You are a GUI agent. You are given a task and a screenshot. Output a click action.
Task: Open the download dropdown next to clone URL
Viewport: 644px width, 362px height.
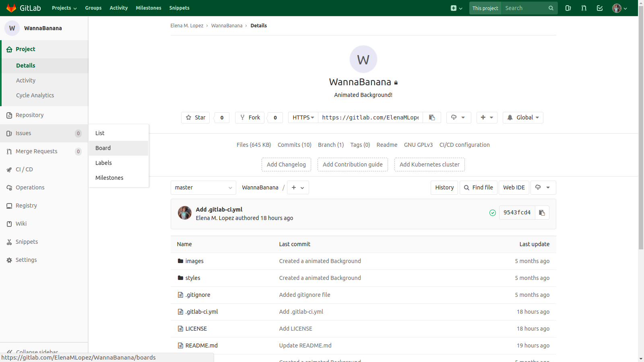(x=458, y=117)
